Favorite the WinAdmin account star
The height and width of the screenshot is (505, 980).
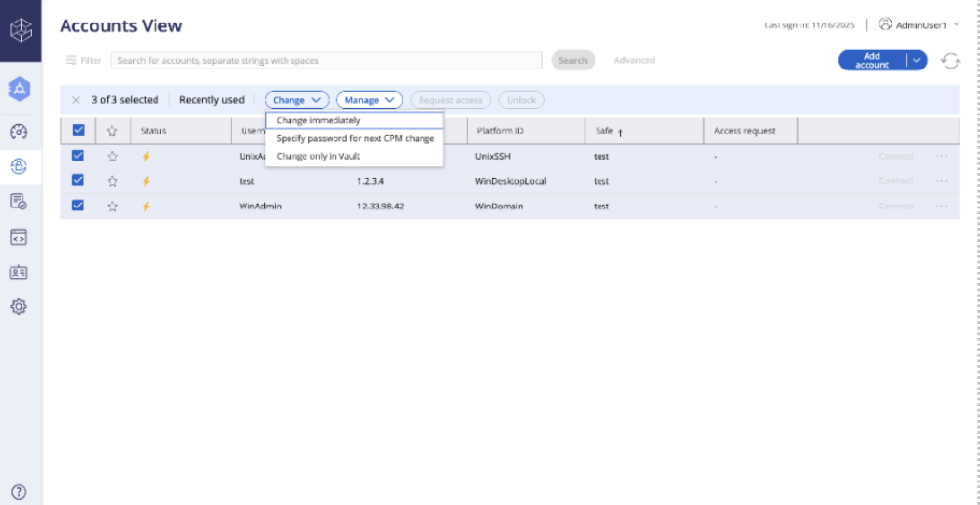pos(112,206)
